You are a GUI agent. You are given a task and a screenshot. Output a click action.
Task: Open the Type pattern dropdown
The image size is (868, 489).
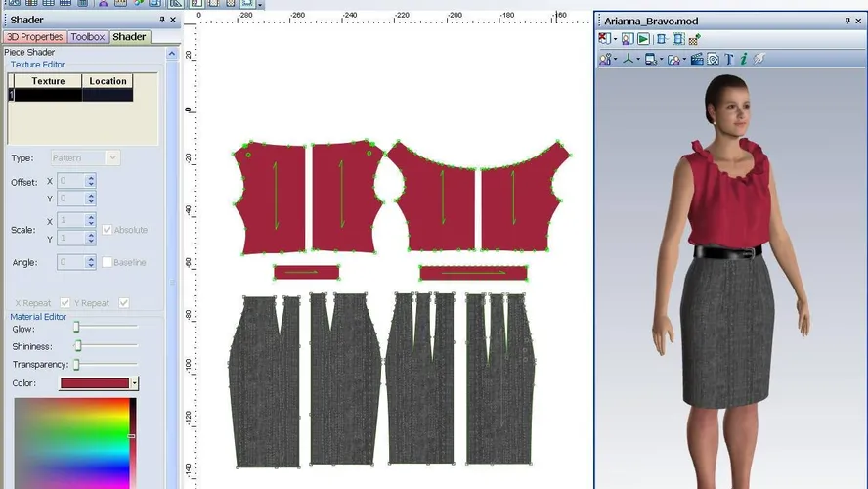[x=112, y=157]
